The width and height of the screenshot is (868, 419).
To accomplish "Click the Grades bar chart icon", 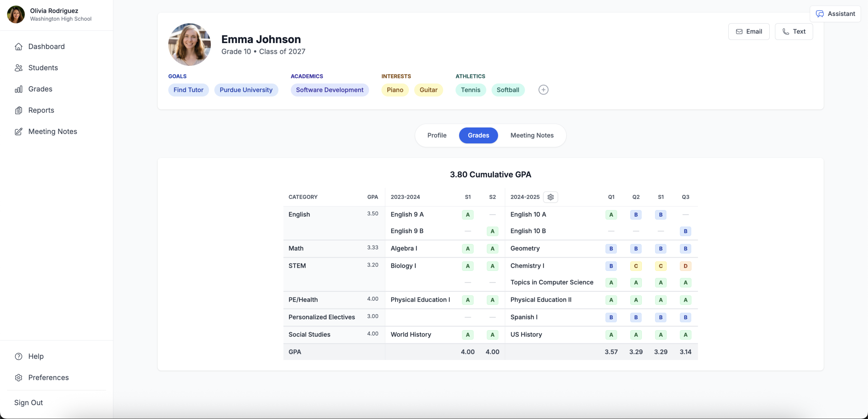I will (19, 89).
